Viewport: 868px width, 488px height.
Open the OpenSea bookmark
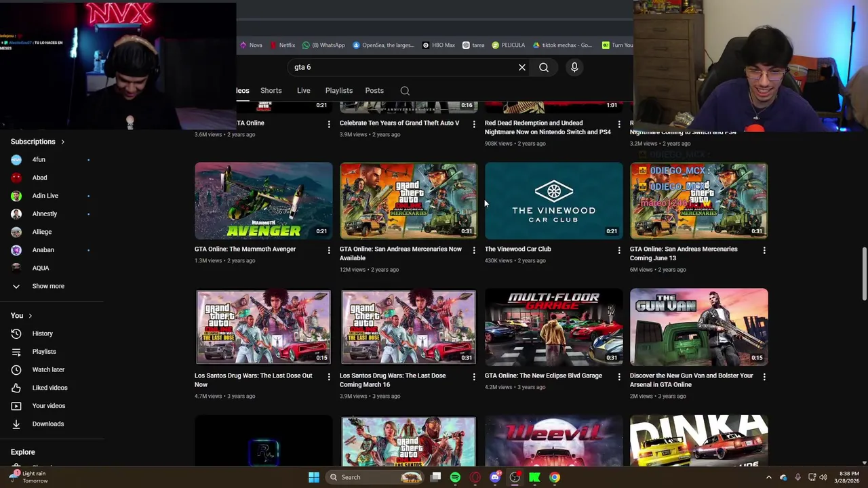pyautogui.click(x=382, y=45)
